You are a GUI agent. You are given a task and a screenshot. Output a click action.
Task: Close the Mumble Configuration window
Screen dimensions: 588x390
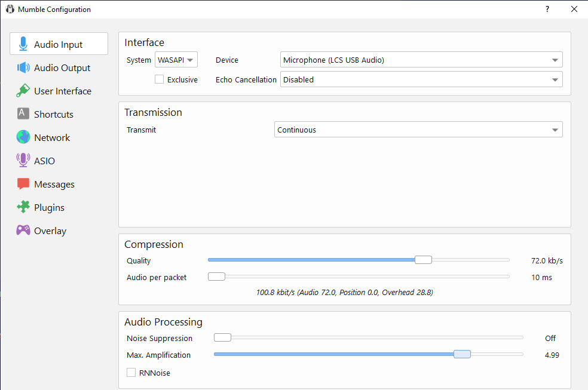point(574,9)
